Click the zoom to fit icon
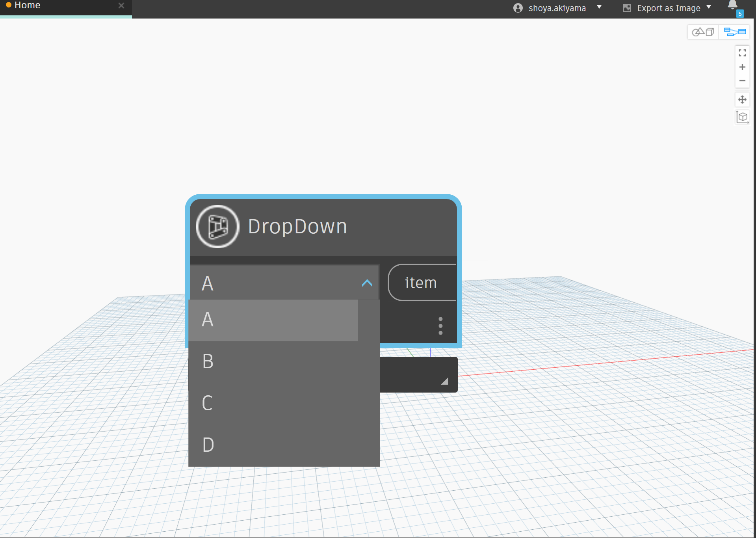This screenshot has width=756, height=538. (742, 53)
